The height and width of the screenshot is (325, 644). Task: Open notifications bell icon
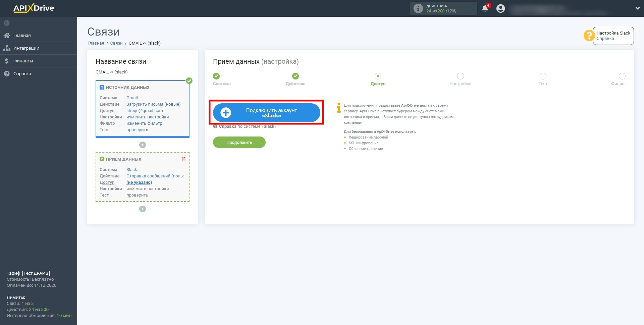485,8
